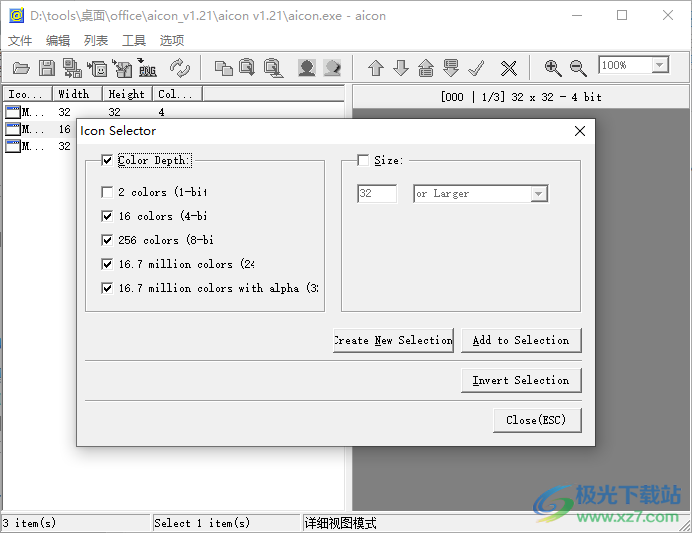
Task: Select the icon row with width 16
Action: pyautogui.click(x=40, y=129)
